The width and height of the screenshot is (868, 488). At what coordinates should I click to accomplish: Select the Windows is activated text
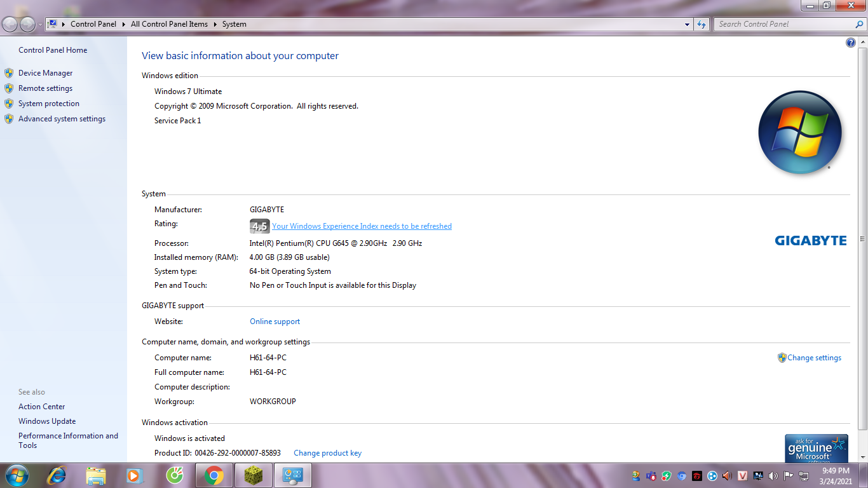coord(189,438)
